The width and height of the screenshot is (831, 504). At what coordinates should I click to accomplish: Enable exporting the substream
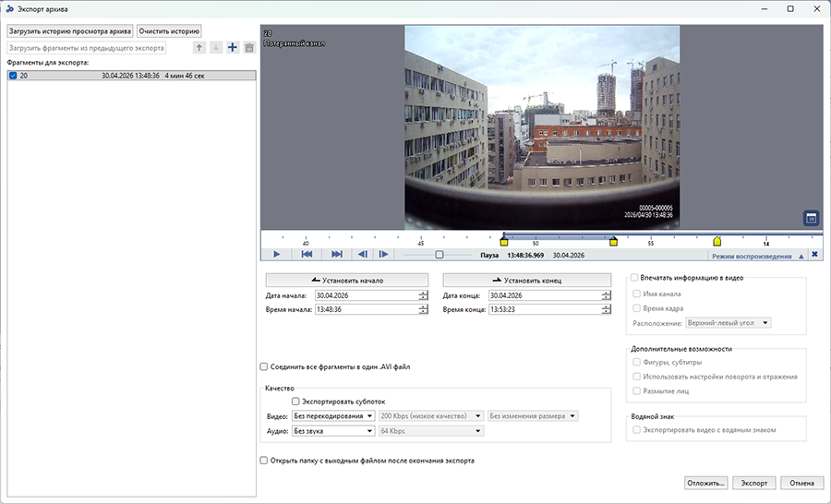click(295, 402)
